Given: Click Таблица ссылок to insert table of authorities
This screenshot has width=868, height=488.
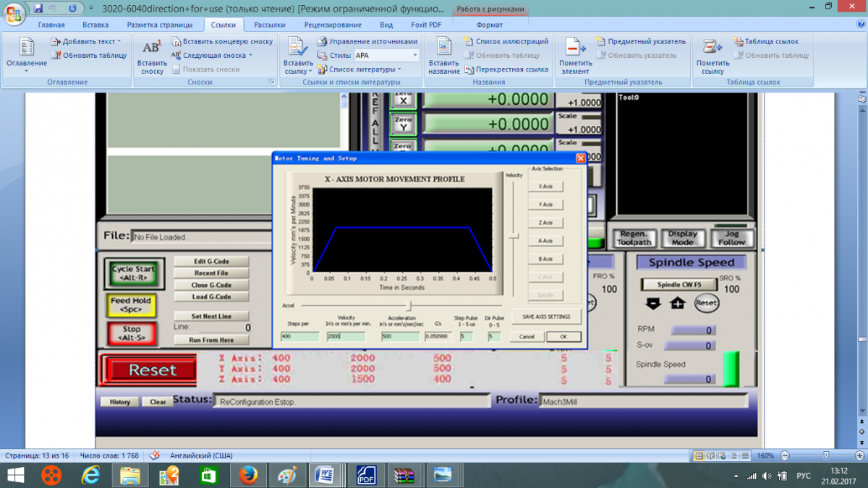Looking at the screenshot, I should pos(766,42).
